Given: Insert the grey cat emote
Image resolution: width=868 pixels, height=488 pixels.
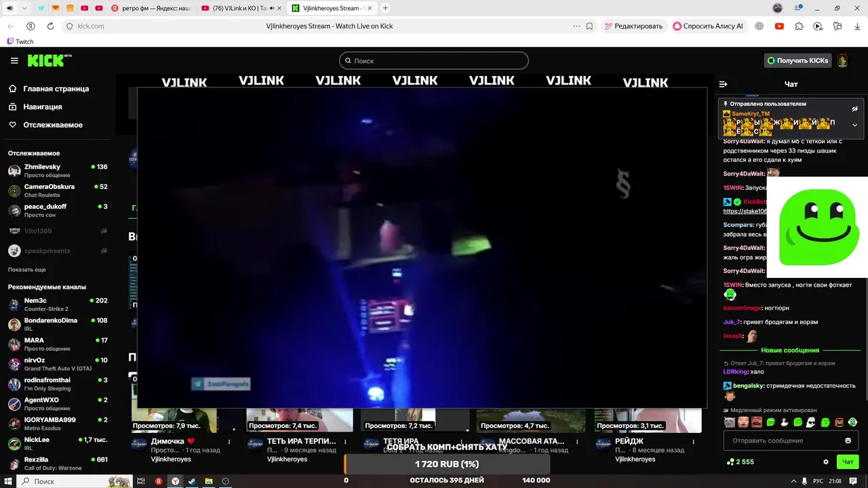Looking at the screenshot, I should pyautogui.click(x=729, y=422).
